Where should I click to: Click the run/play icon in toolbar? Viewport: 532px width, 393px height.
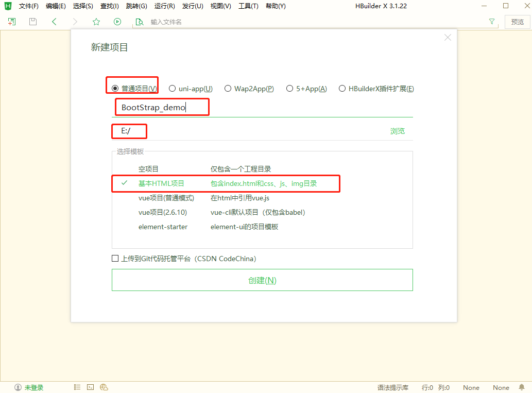pos(117,22)
